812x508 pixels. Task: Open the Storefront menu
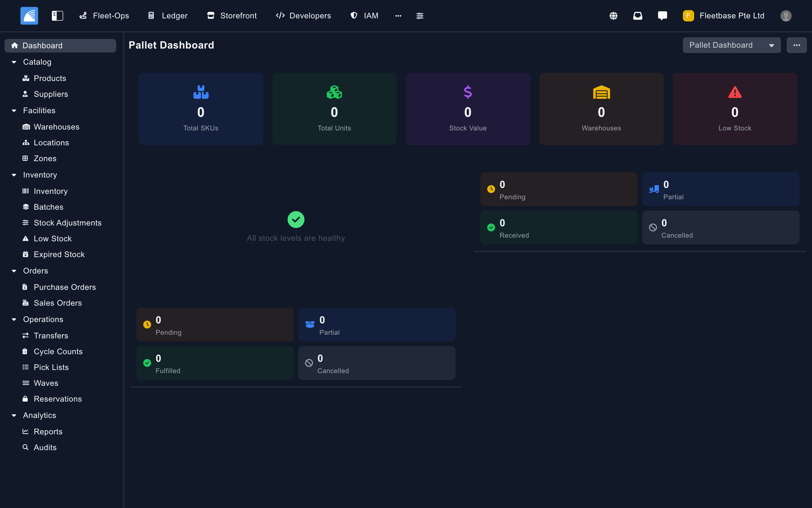coord(232,16)
